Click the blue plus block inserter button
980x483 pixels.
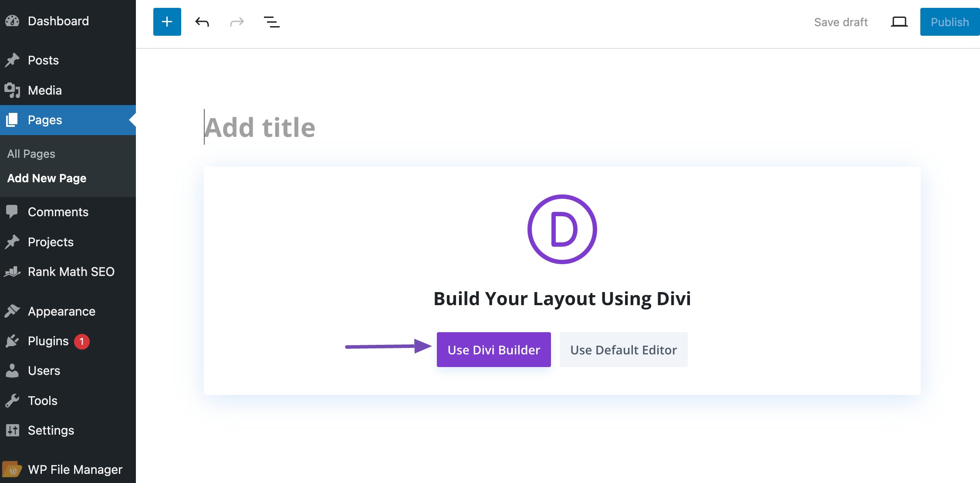click(x=167, y=22)
